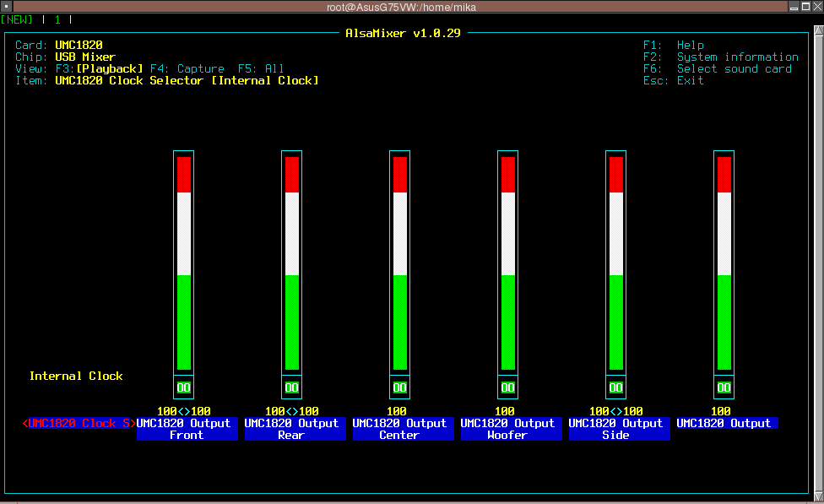Switch to the F5 All view
Image resolution: width=824 pixels, height=504 pixels.
pos(261,69)
